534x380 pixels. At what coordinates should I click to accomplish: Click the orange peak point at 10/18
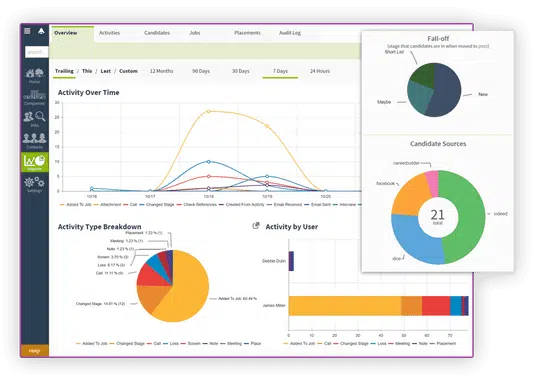[x=209, y=111]
